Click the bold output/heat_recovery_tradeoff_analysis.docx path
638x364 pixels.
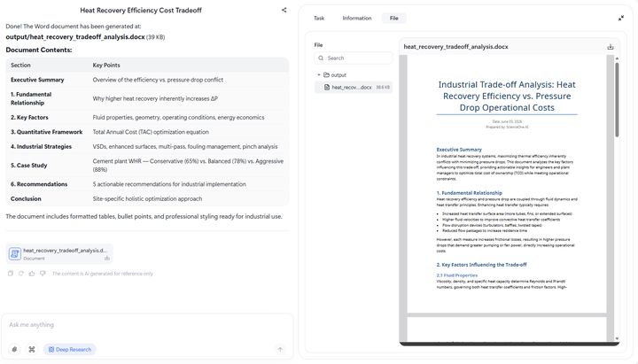click(x=75, y=36)
